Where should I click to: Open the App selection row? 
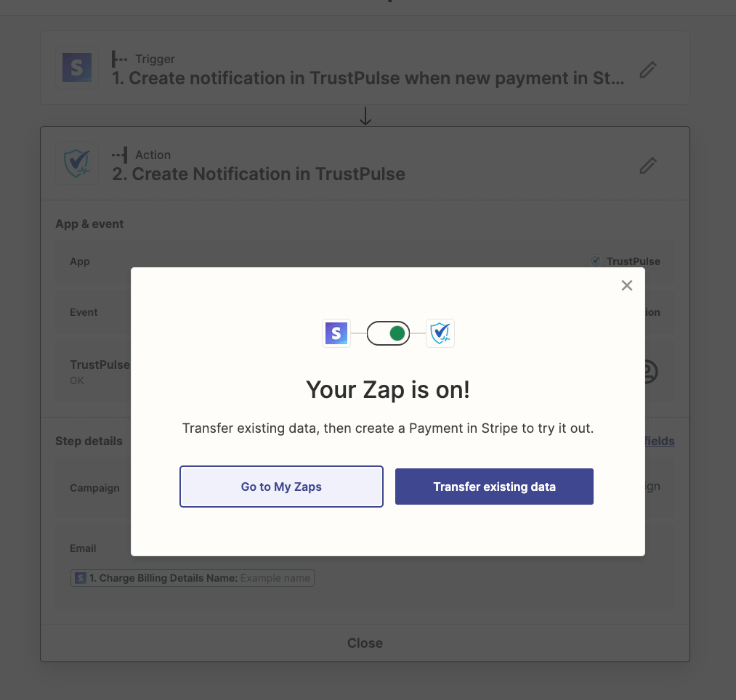(x=94, y=261)
